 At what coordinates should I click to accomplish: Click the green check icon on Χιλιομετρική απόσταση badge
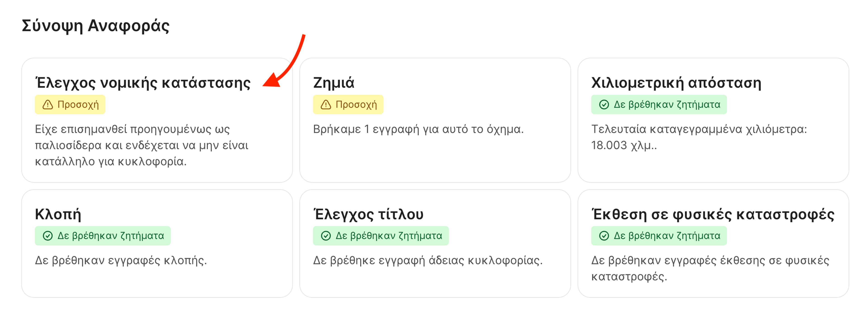(604, 104)
